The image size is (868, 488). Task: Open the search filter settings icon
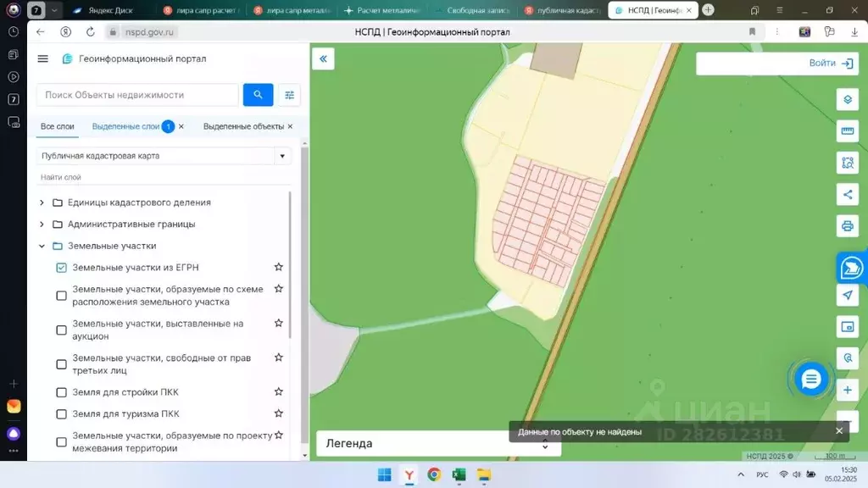click(289, 95)
